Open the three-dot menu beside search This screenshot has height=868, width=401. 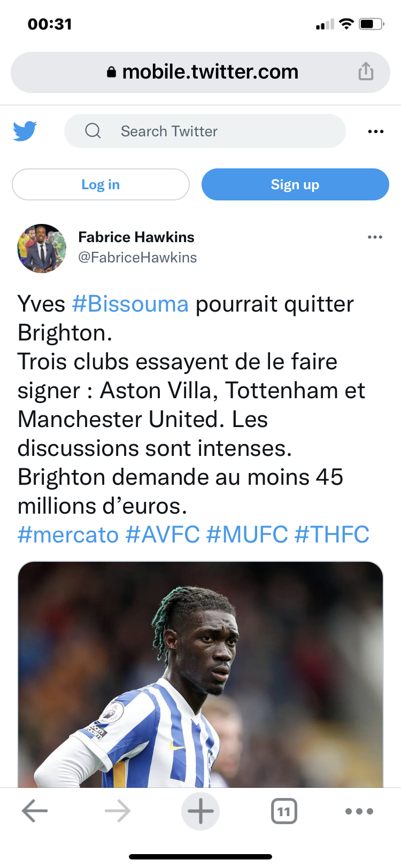coord(376,131)
